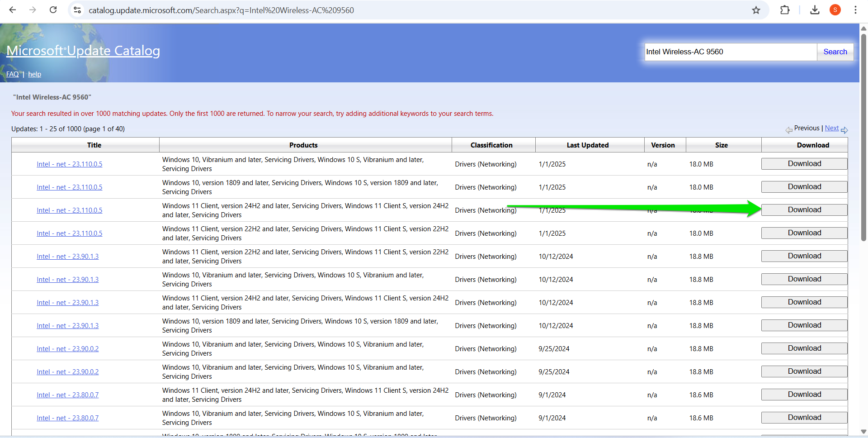The height and width of the screenshot is (438, 868).
Task: Click the page vertical scrollbar
Action: click(x=863, y=136)
